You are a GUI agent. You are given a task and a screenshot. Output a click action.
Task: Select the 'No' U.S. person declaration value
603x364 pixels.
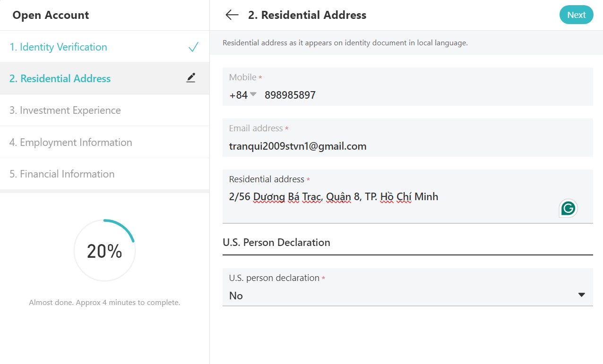click(x=236, y=296)
